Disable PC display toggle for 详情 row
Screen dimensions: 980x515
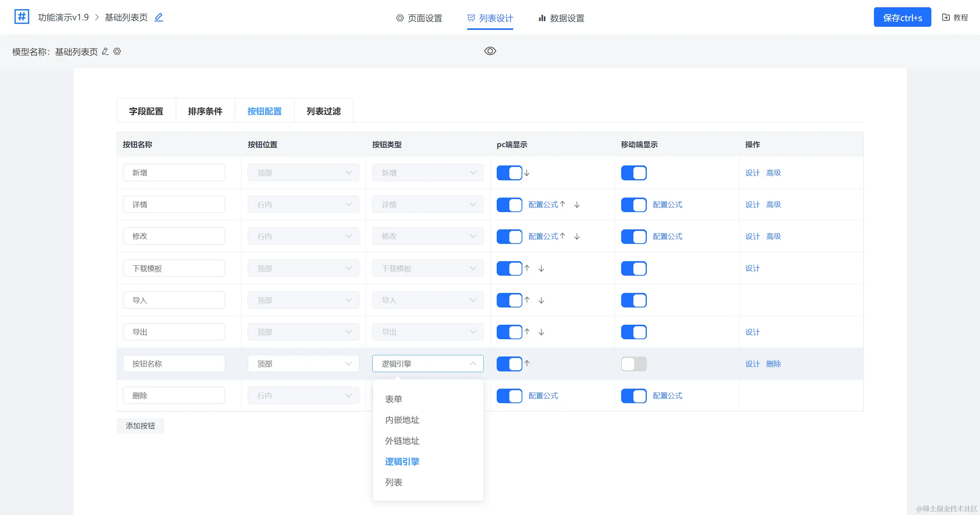point(509,205)
